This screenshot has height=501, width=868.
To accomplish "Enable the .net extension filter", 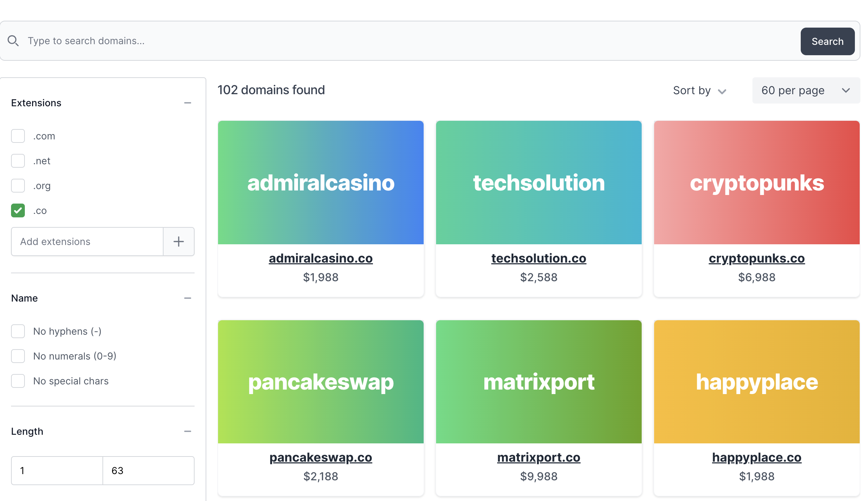I will coord(18,161).
